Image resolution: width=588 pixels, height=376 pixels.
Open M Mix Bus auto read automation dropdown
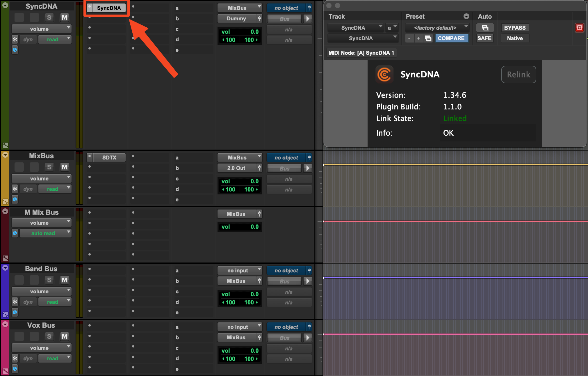[46, 233]
